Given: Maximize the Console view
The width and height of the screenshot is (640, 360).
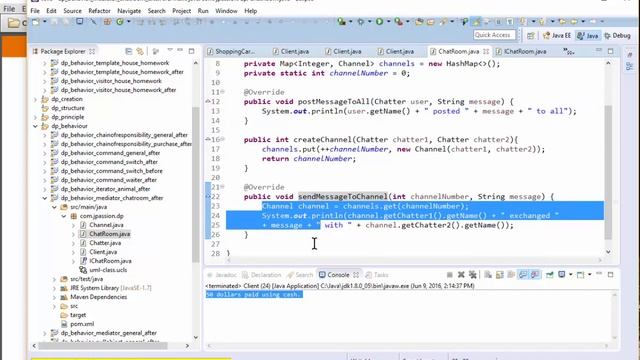Looking at the screenshot, I should click(x=611, y=275).
